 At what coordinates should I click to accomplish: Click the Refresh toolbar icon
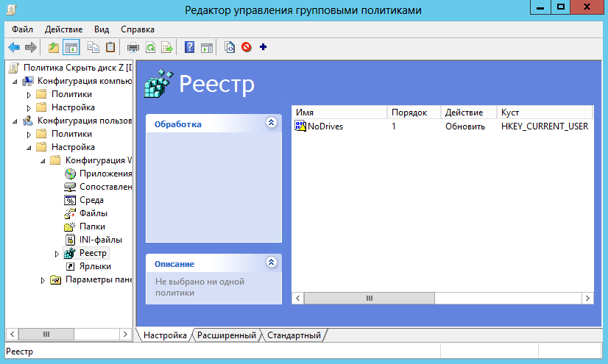(150, 48)
